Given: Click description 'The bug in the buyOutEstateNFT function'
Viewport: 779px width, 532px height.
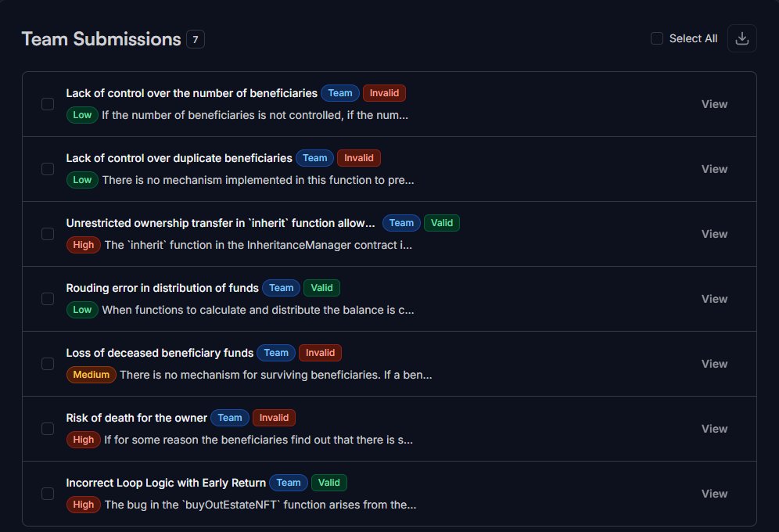Looking at the screenshot, I should tap(260, 505).
